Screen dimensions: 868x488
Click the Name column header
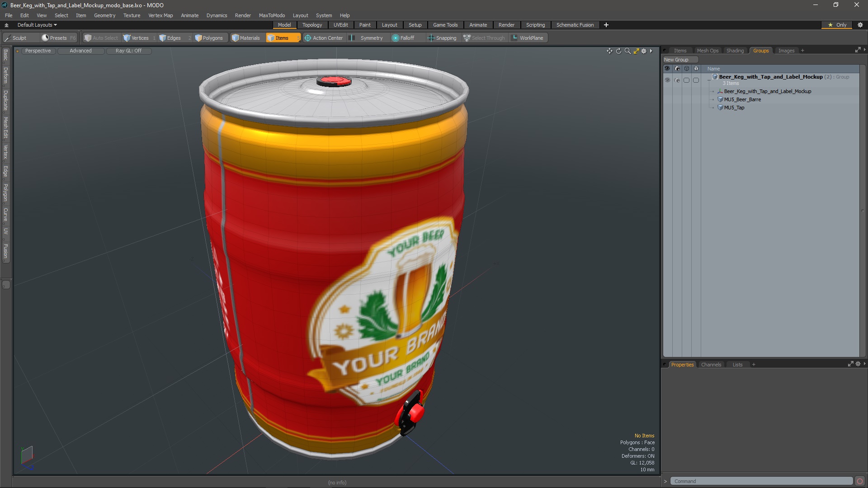pyautogui.click(x=713, y=69)
